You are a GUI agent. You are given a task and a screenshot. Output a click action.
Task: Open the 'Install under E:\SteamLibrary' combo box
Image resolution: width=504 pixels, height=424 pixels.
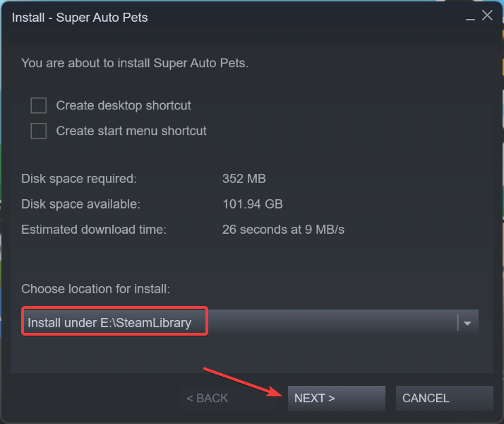point(250,323)
